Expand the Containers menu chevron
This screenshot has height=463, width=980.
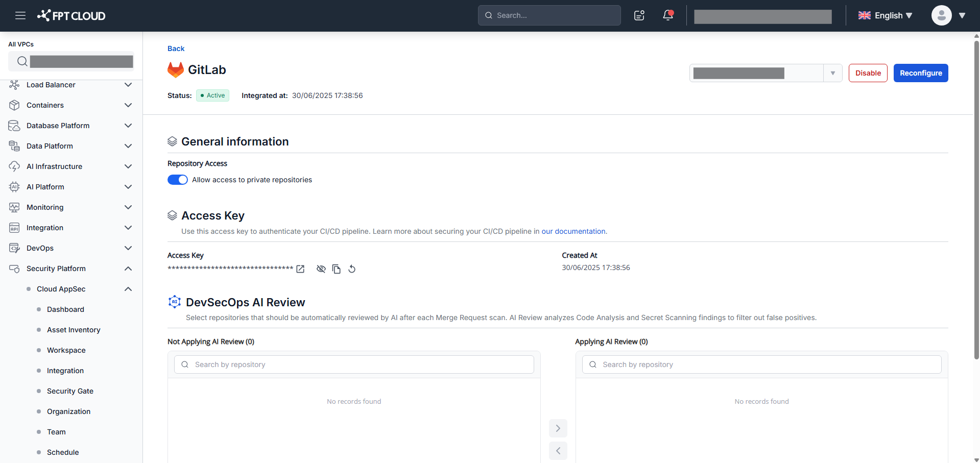click(x=128, y=105)
